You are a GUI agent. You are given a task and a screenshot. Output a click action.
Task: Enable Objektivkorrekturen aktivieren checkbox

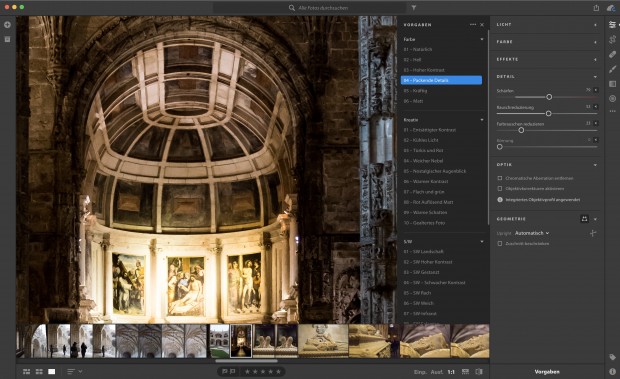point(500,189)
